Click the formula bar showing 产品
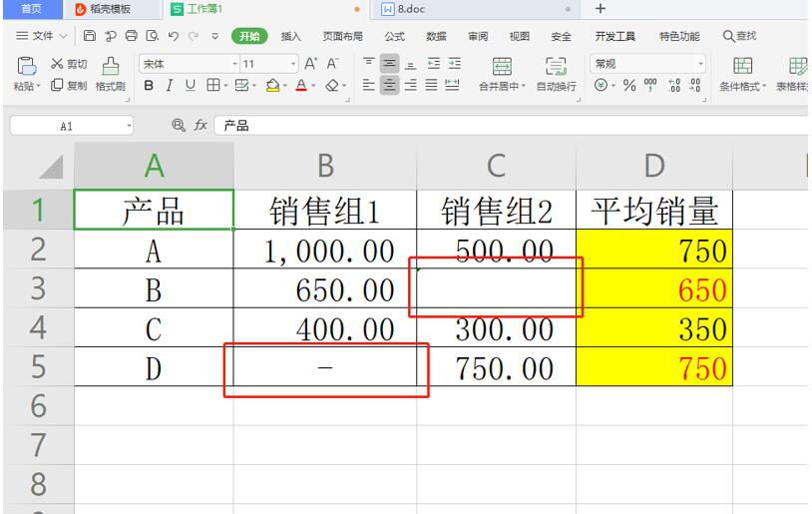812x514 pixels. click(x=510, y=126)
